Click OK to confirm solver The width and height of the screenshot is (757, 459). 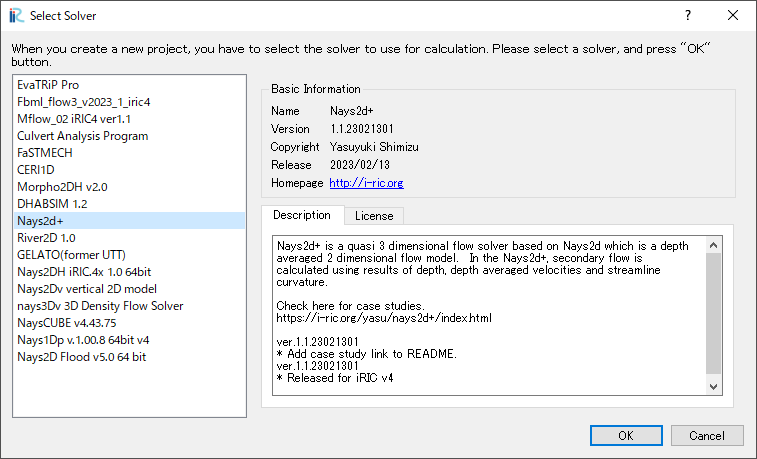(x=626, y=436)
